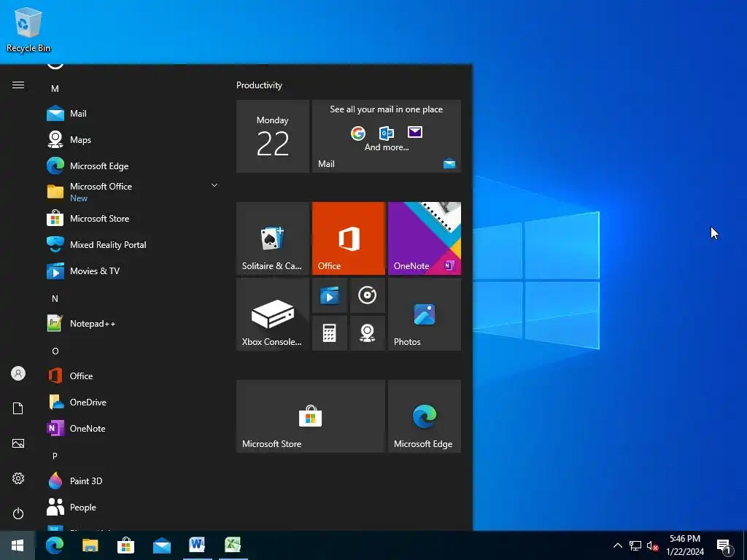Open the small Calculator tile
This screenshot has height=560, width=747.
[x=329, y=333]
